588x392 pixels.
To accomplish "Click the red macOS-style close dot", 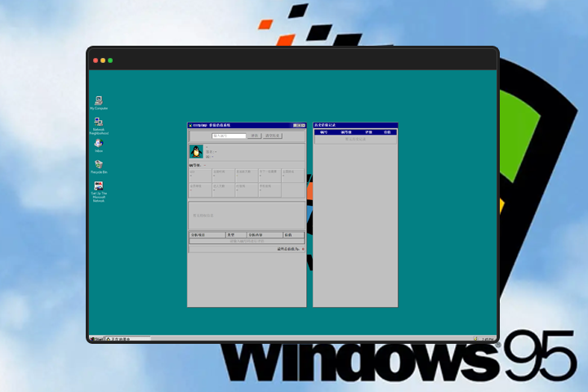I will point(95,60).
